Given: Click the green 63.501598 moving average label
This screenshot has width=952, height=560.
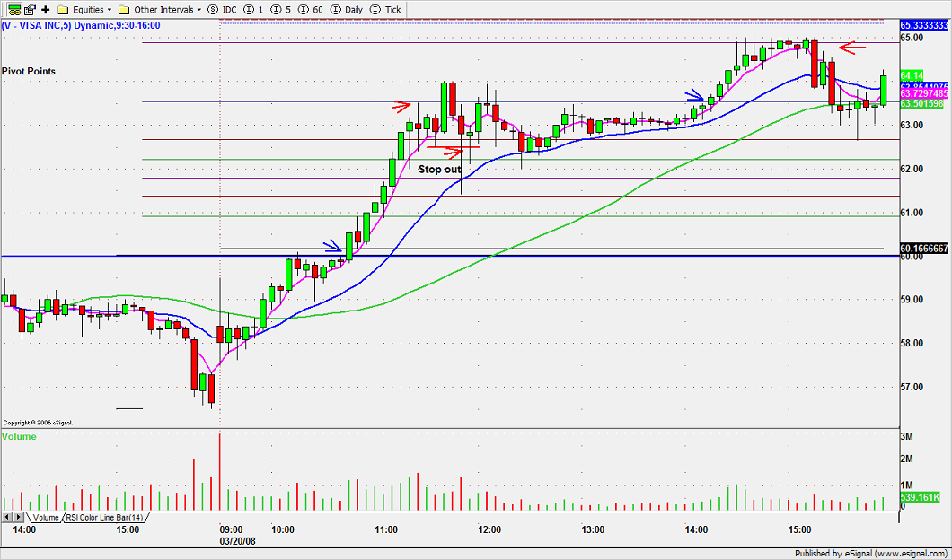Looking at the screenshot, I should [921, 104].
